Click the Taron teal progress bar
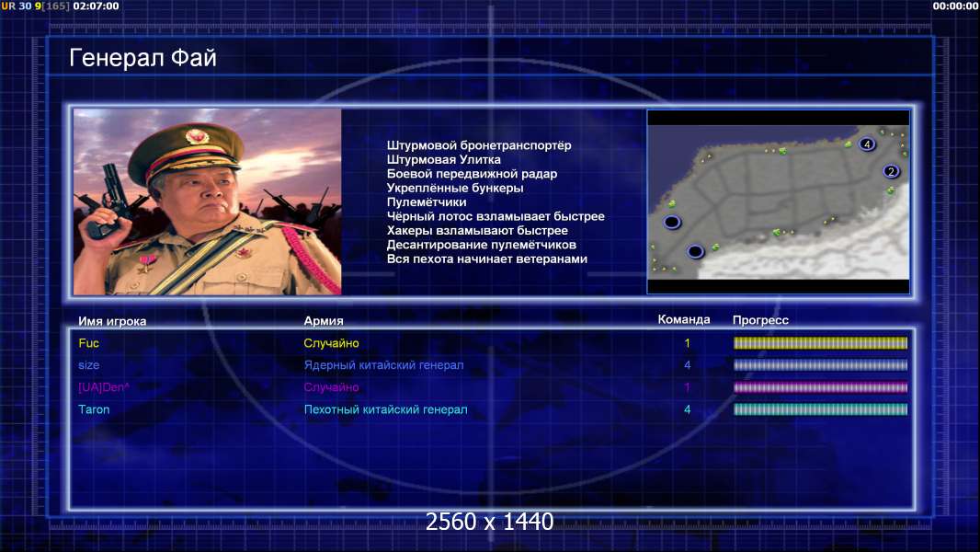The height and width of the screenshot is (552, 980). pyautogui.click(x=820, y=409)
